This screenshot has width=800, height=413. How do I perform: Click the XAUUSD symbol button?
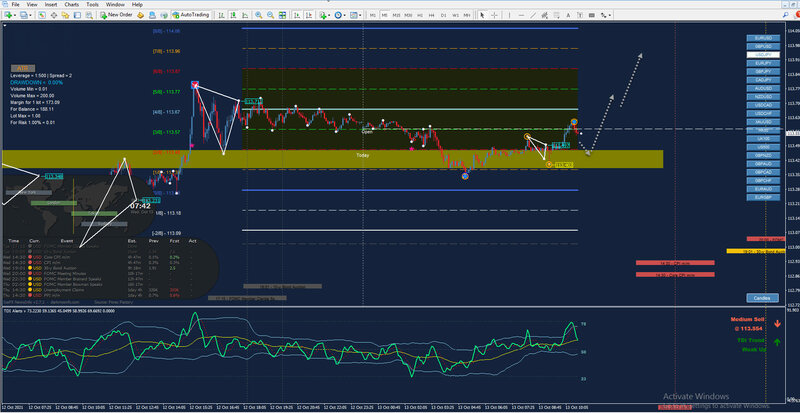coord(763,121)
